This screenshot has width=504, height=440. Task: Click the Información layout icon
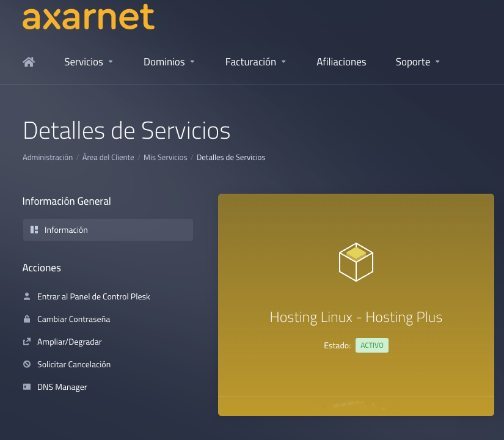point(34,230)
